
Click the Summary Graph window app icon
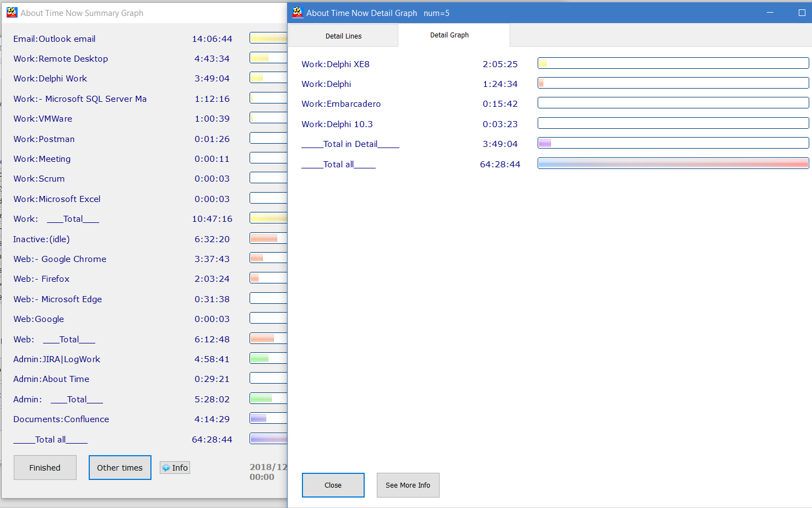click(x=12, y=13)
